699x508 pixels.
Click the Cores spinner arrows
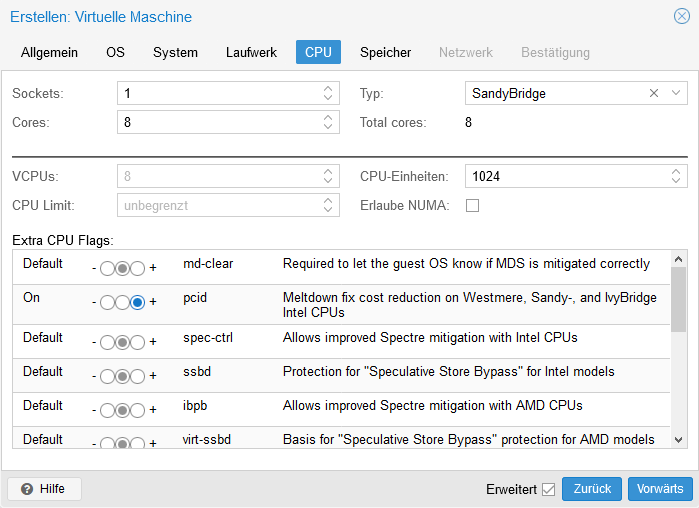(x=328, y=122)
